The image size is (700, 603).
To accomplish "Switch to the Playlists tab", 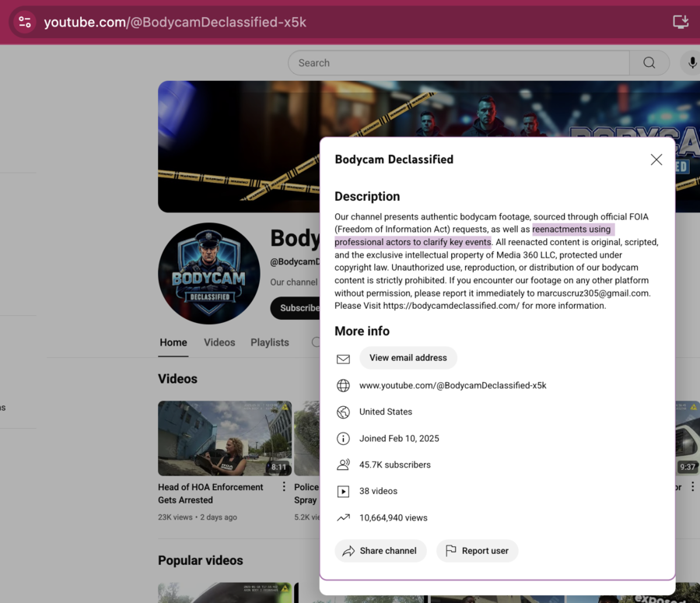I will click(x=270, y=342).
